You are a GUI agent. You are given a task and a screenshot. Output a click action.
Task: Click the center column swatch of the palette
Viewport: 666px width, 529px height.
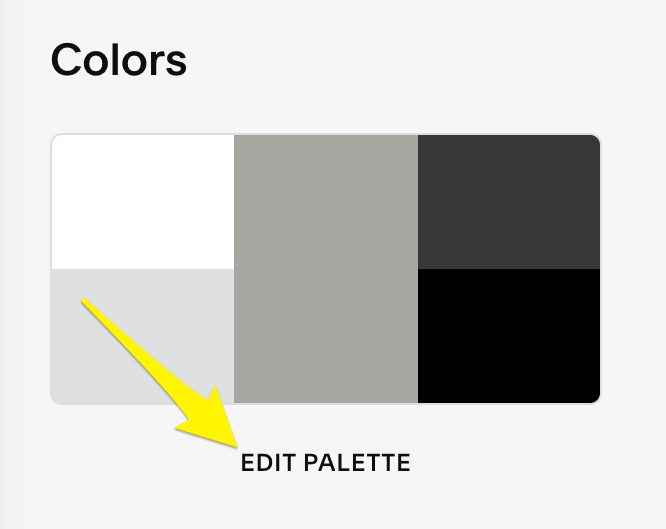[x=326, y=268]
